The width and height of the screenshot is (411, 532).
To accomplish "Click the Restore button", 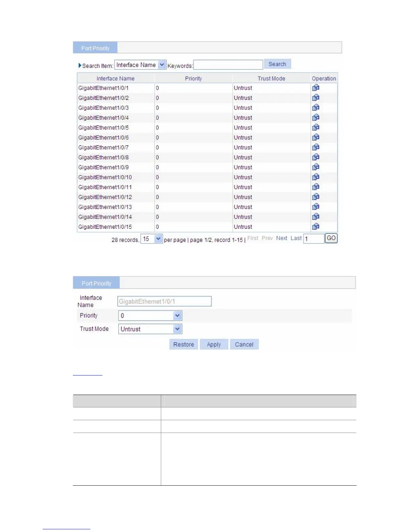I will 184,344.
